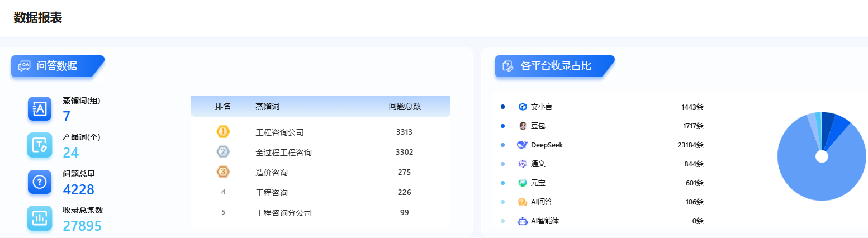Click the 问题总量 question mark icon
This screenshot has width=868, height=238.
tap(40, 182)
